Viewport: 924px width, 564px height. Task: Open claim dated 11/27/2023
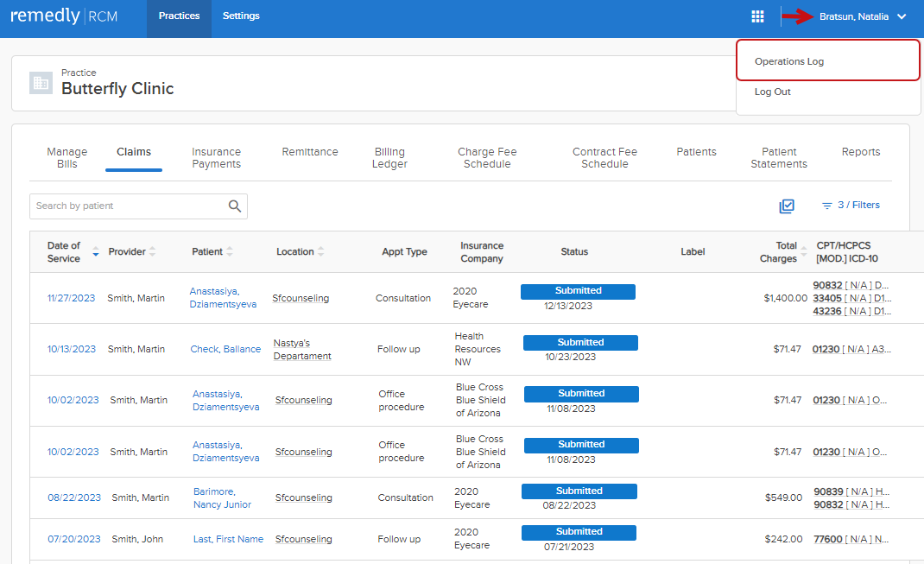tap(71, 298)
